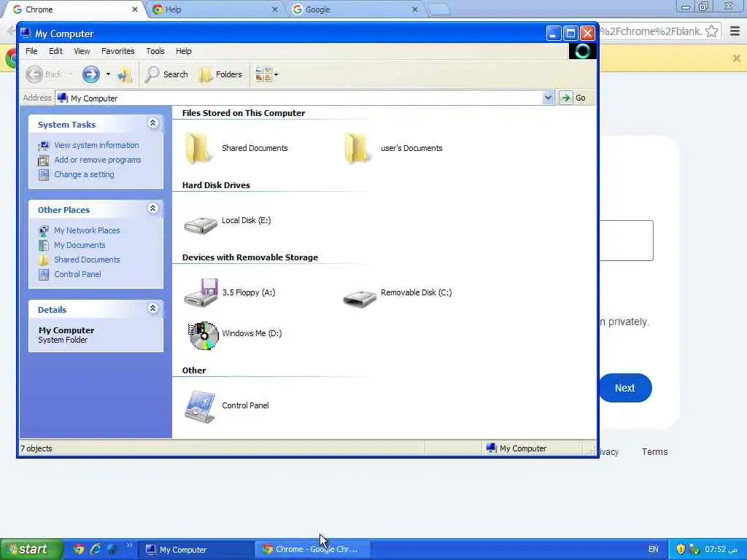
Task: Click the Forward arrow toolbar button
Action: point(91,74)
